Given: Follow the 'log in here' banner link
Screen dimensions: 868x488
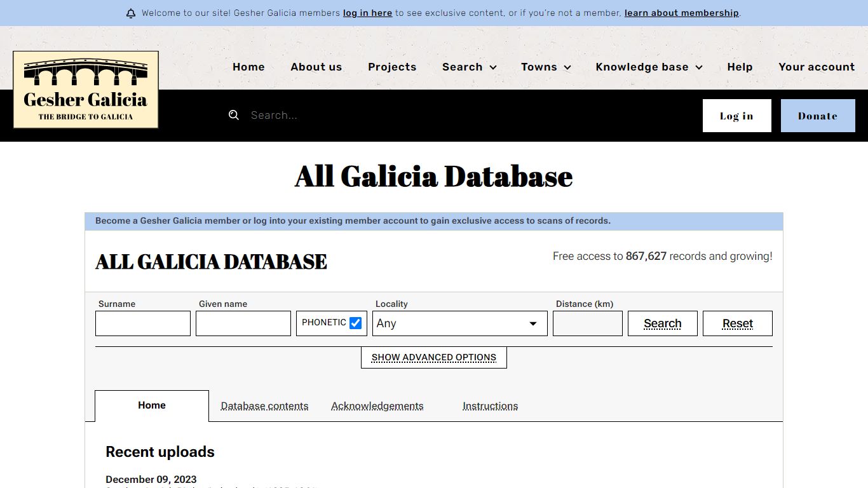Looking at the screenshot, I should click(x=367, y=13).
